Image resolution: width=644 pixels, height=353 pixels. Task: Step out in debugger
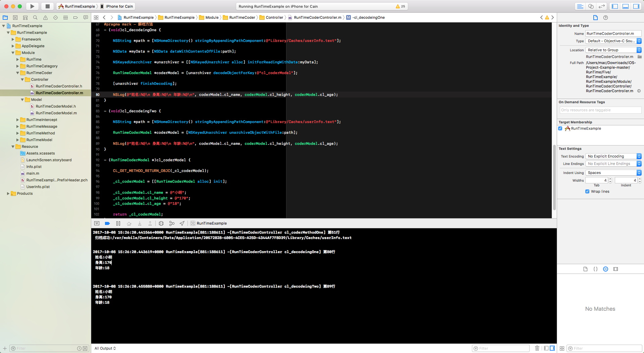150,223
